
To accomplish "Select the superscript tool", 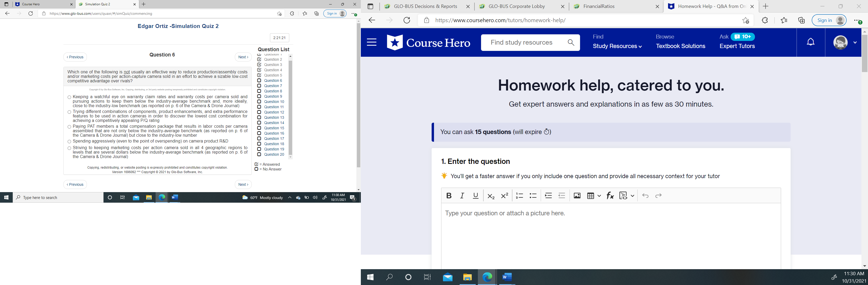I will tap(504, 196).
